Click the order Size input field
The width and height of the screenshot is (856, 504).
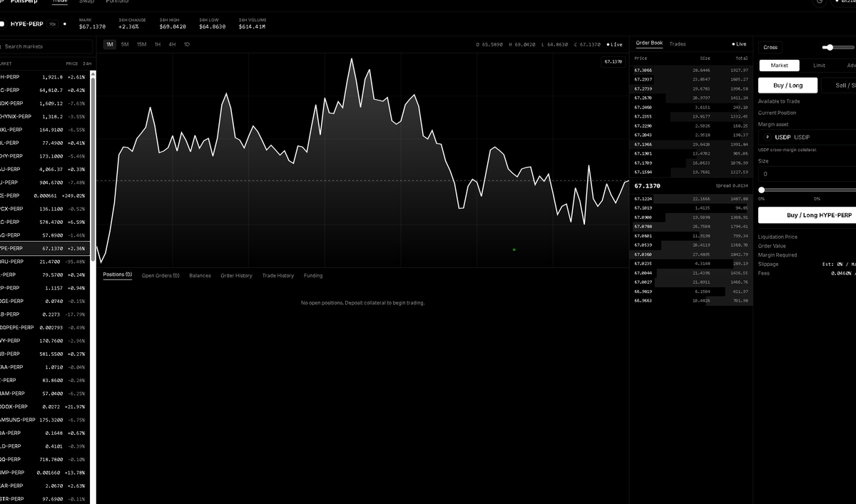point(807,174)
